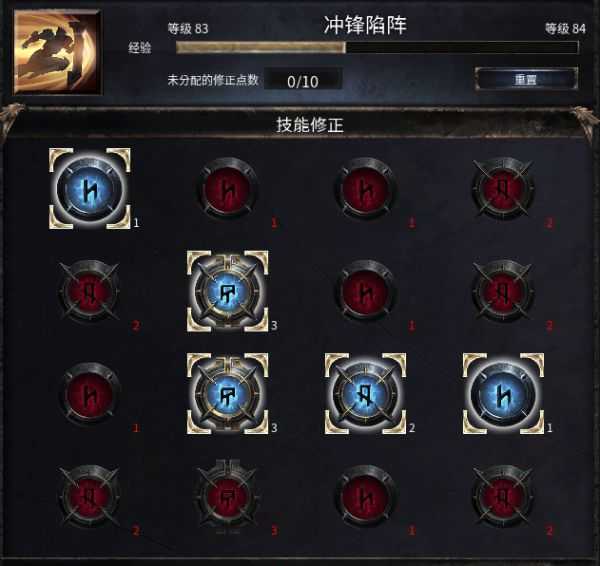
Task: Activate the only red rune costing 3
Action: pos(227,496)
